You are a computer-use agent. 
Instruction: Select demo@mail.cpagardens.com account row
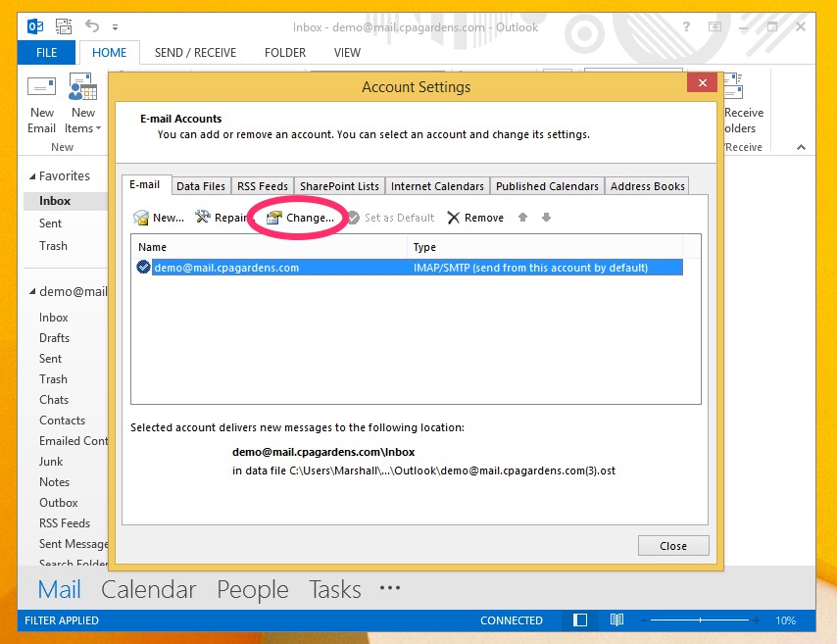pyautogui.click(x=409, y=268)
